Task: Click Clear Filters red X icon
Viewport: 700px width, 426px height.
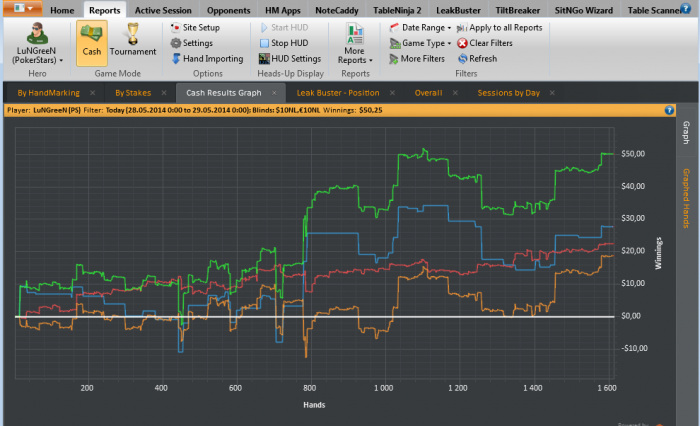Action: click(462, 43)
